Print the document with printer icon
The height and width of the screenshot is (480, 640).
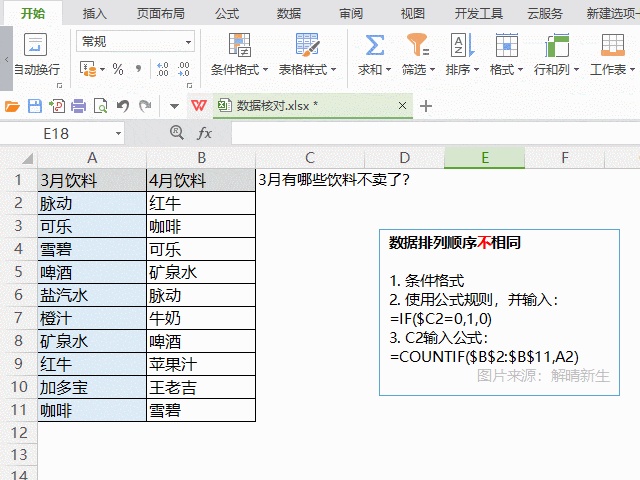pos(78,106)
